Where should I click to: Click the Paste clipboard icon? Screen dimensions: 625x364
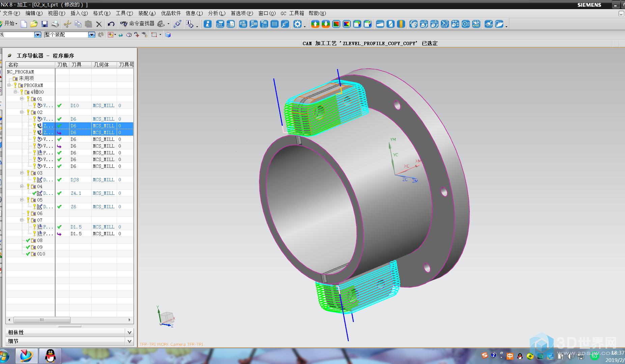tap(88, 24)
